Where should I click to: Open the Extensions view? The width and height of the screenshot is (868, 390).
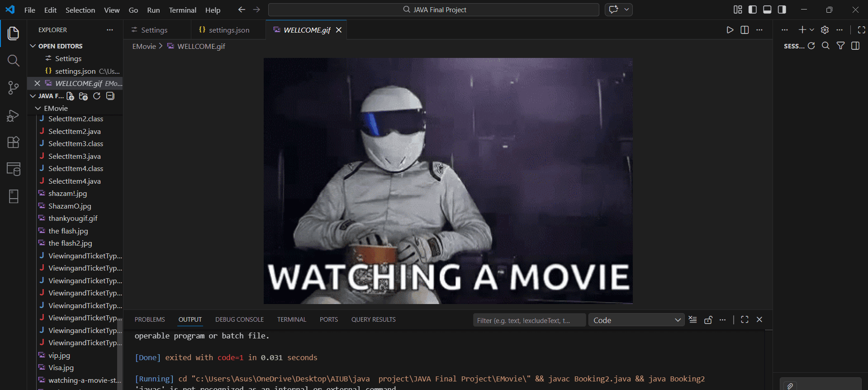14,142
